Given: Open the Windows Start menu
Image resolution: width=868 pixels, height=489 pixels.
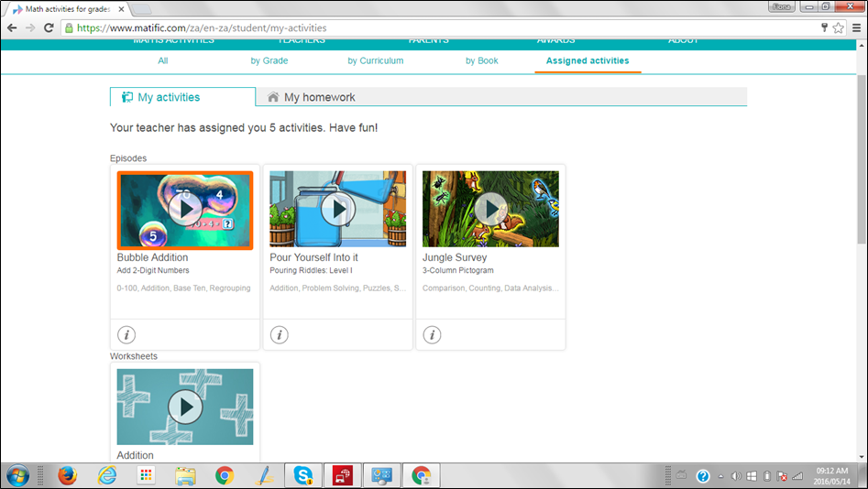Looking at the screenshot, I should tap(17, 475).
